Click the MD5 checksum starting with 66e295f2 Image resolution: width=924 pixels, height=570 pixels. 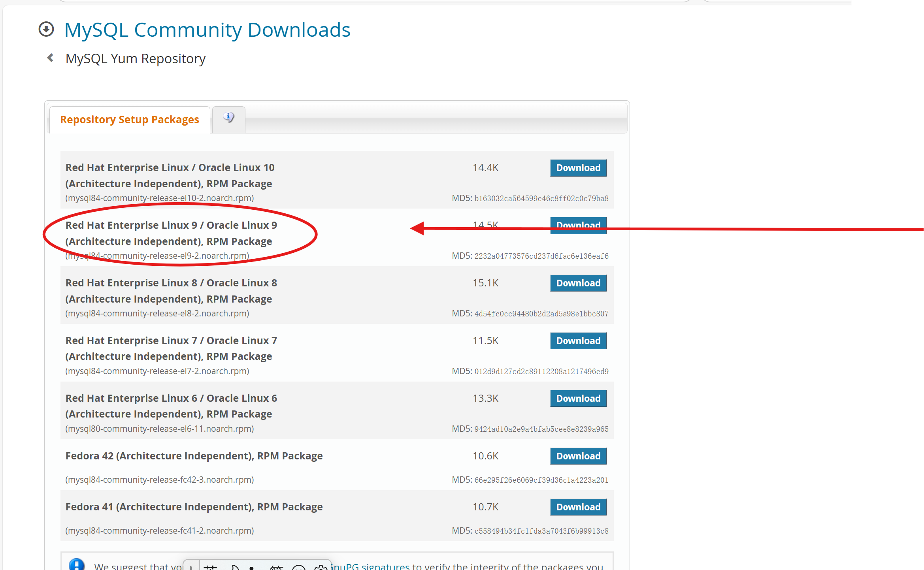click(541, 480)
